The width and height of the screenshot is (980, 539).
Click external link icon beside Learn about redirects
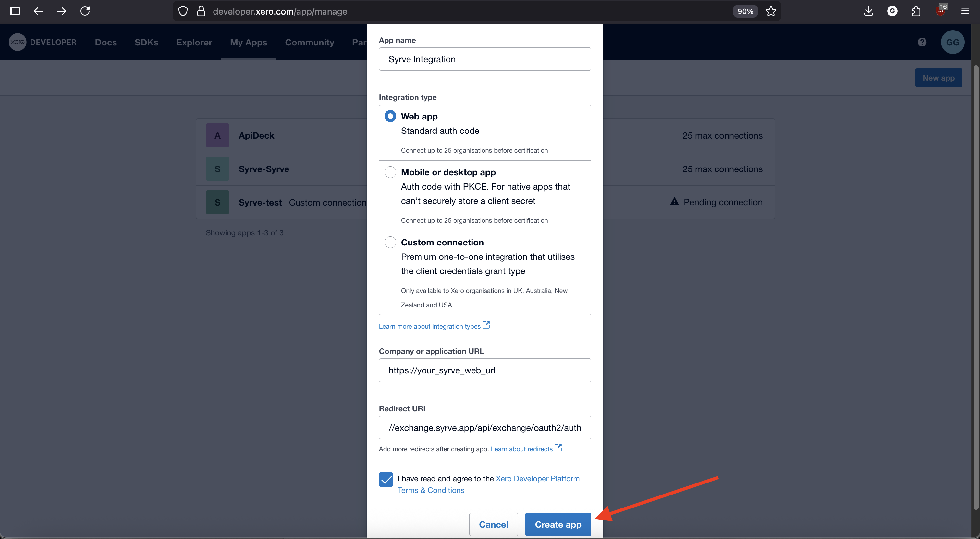558,448
